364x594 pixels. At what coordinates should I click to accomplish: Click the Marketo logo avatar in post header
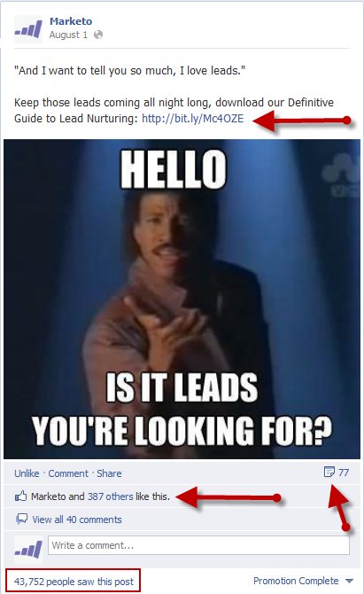coord(28,29)
